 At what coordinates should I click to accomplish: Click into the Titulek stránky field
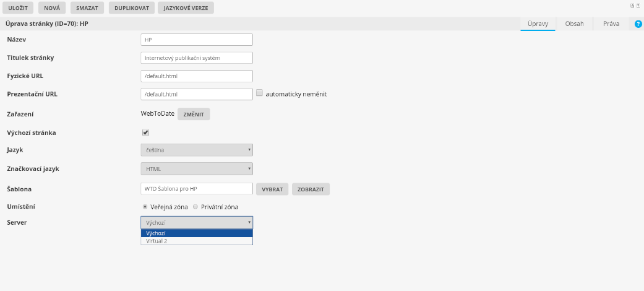(197, 58)
